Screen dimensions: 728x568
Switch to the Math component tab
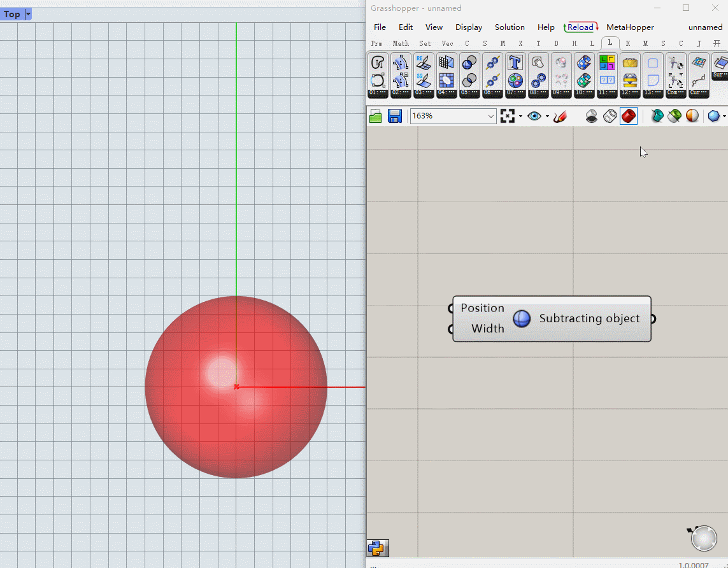tap(401, 44)
